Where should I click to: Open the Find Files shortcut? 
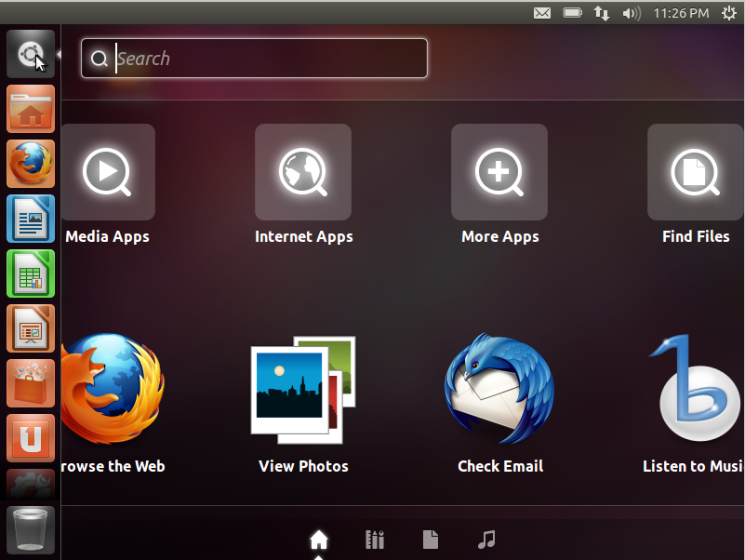pyautogui.click(x=695, y=172)
